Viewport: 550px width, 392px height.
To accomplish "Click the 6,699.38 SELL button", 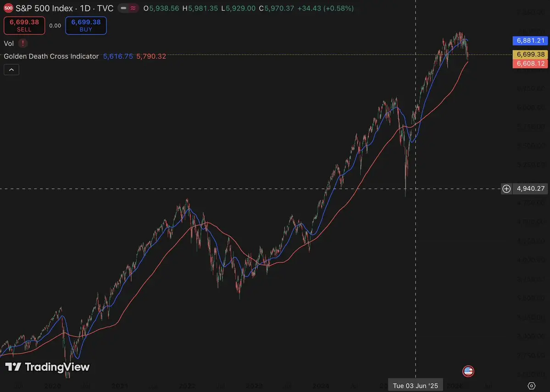I will 24,26.
